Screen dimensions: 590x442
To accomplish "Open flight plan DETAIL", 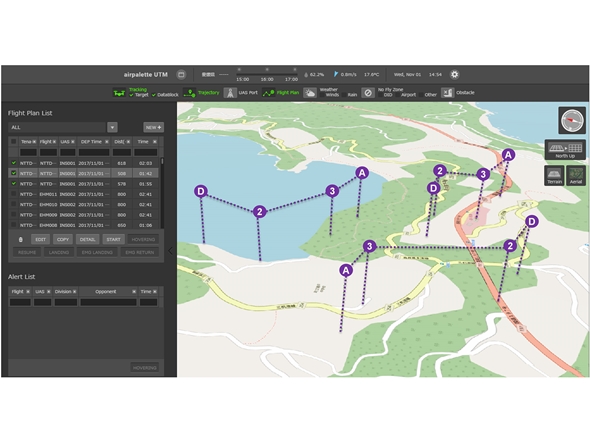I will tap(87, 240).
